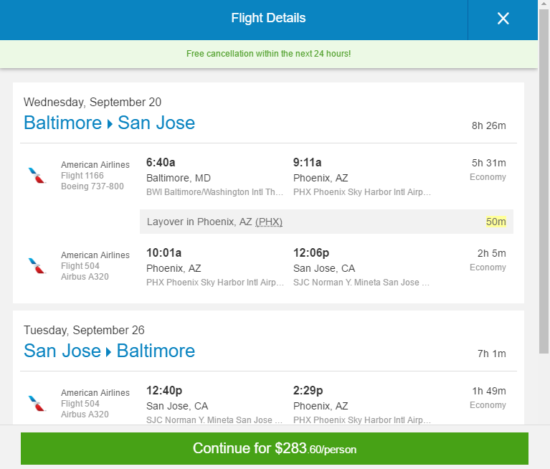Click Flight 504 Airbus A320 details for 10:01a
This screenshot has height=469, width=550.
click(x=85, y=271)
